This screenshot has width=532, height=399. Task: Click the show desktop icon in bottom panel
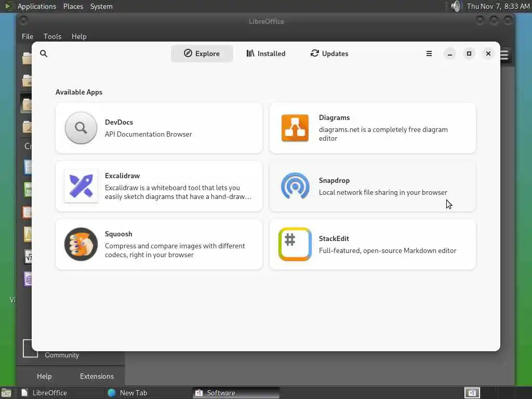6,393
